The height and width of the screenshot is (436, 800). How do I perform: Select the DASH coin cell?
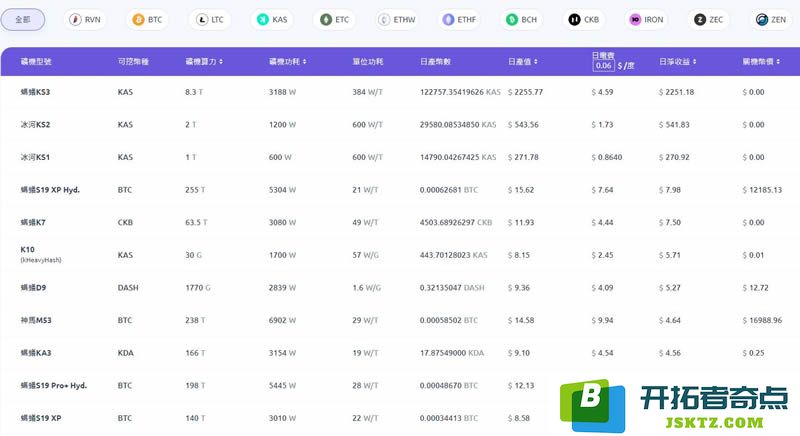(x=128, y=288)
